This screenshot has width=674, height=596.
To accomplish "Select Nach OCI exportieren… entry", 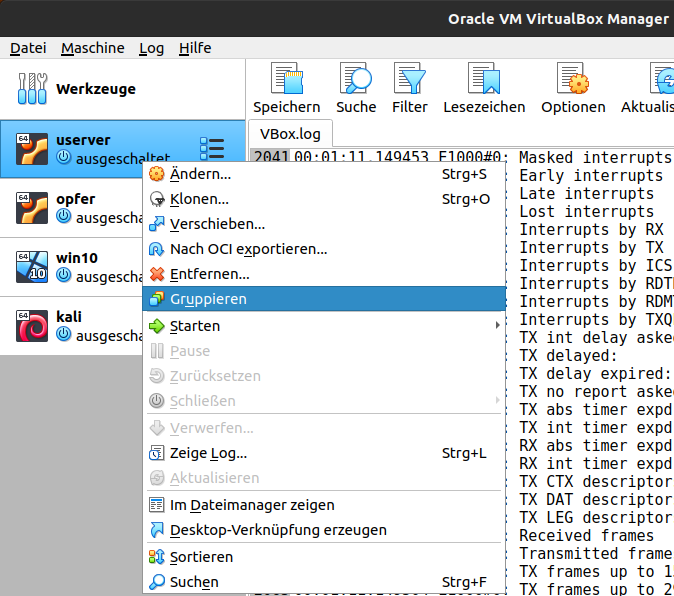I will 324,249.
